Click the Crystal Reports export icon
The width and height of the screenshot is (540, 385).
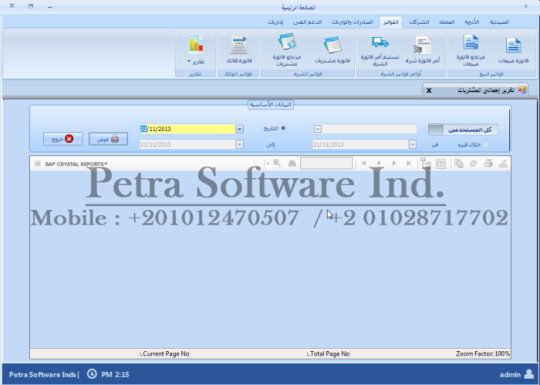pyautogui.click(x=503, y=164)
